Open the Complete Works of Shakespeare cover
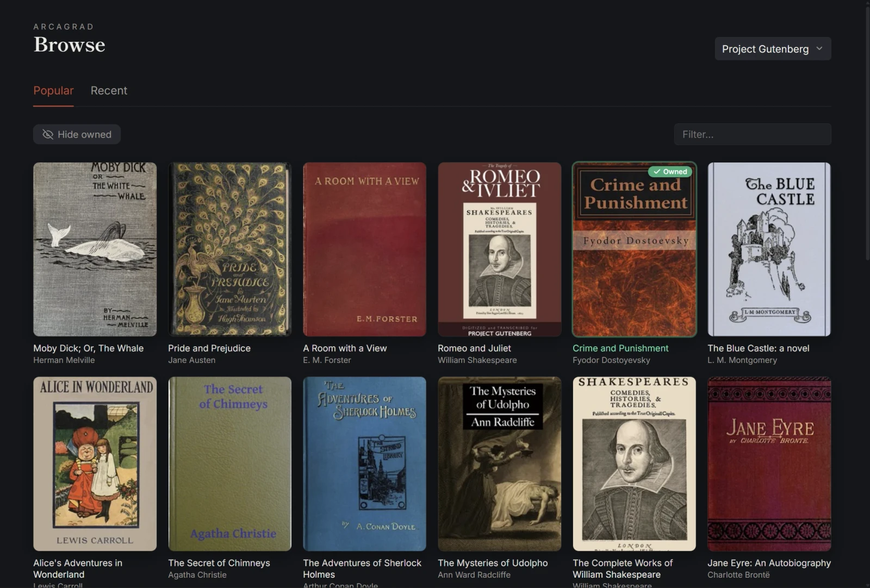 (x=634, y=464)
